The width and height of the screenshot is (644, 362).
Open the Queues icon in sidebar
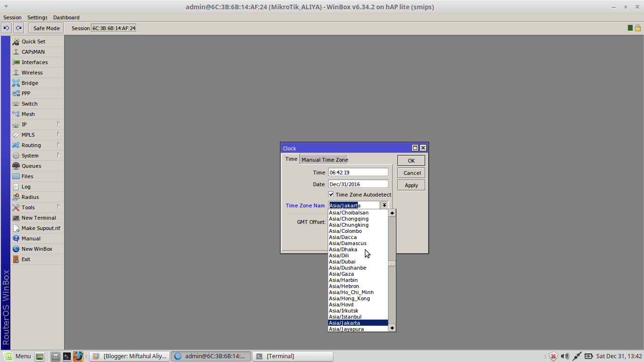point(16,166)
